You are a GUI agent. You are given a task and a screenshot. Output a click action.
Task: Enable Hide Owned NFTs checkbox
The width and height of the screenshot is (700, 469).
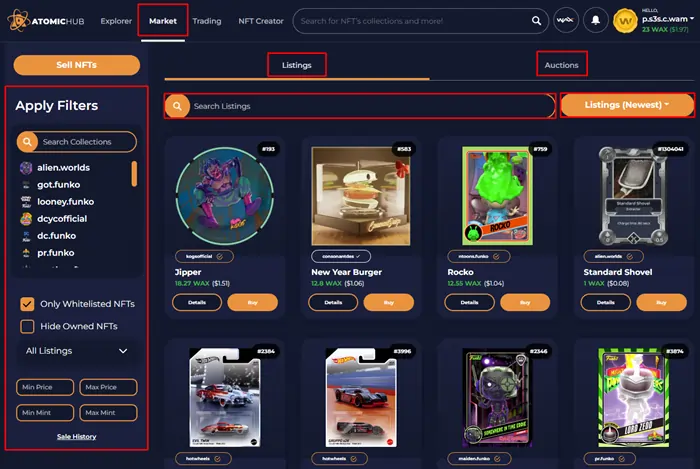[27, 326]
